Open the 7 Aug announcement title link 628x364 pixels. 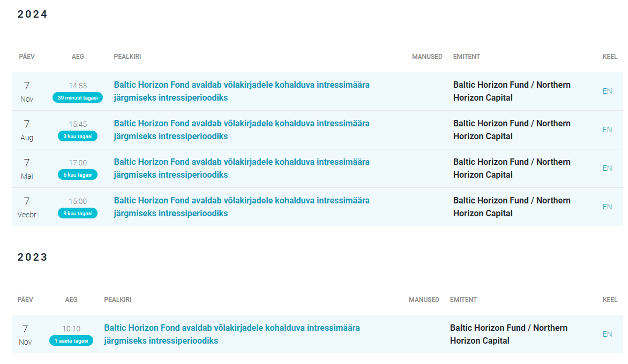pos(241,130)
